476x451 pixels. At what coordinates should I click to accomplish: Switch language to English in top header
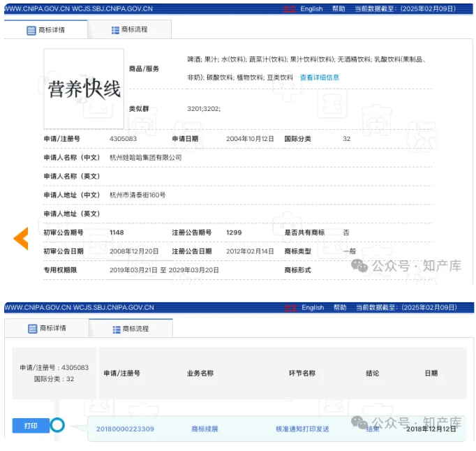click(x=311, y=9)
